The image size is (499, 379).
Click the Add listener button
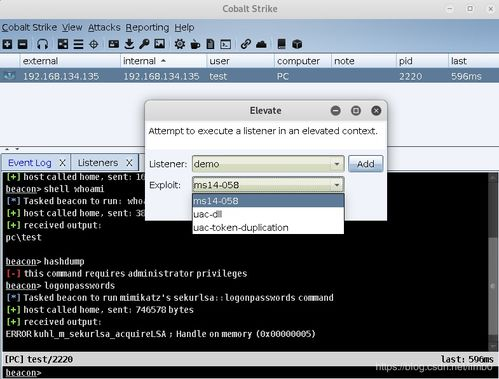pyautogui.click(x=366, y=164)
